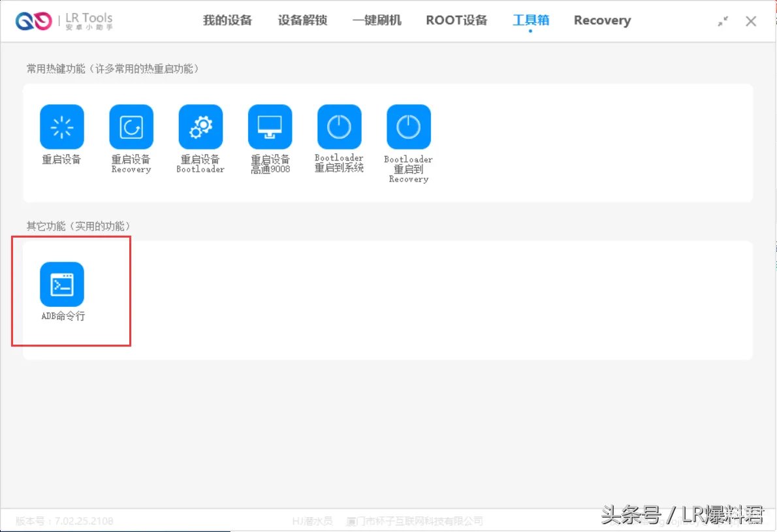The height and width of the screenshot is (532, 777).
Task: Select the 工具箱 tab
Action: 530,20
